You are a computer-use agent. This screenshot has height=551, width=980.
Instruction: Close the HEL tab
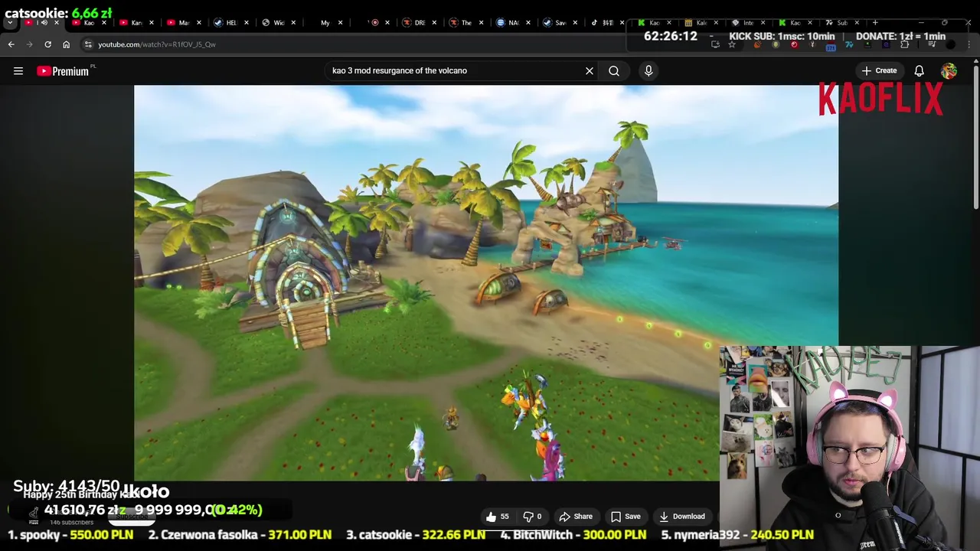(x=246, y=23)
